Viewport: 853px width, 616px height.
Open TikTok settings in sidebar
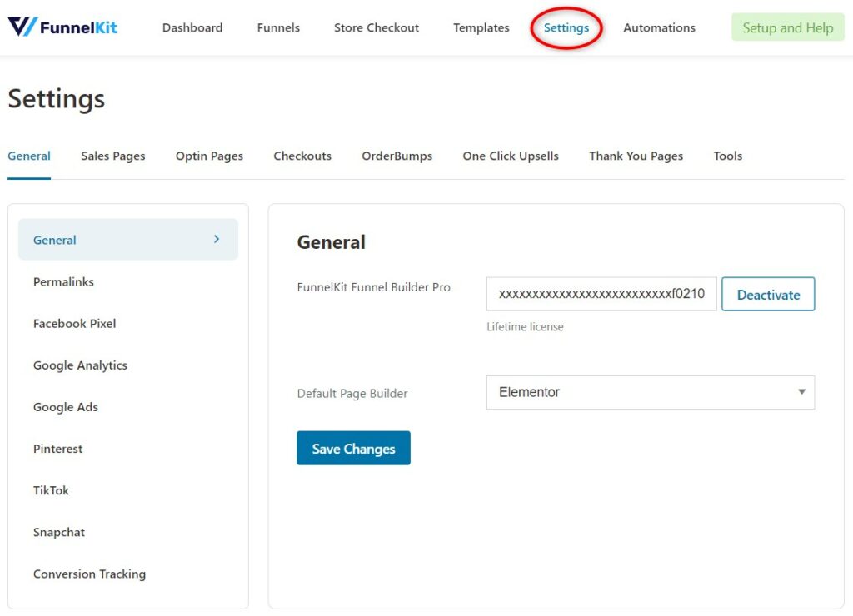pos(51,490)
